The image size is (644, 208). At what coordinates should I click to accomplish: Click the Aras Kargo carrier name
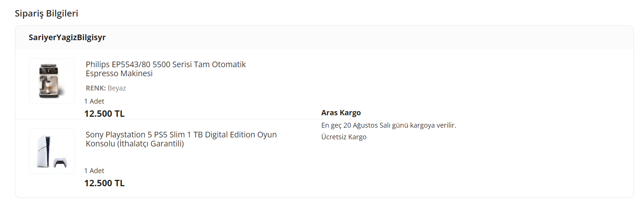(x=341, y=113)
